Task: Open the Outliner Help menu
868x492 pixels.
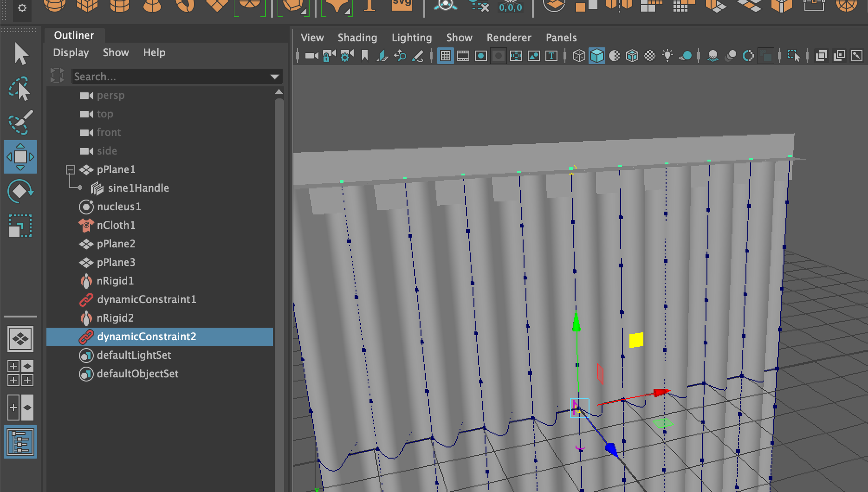Action: (154, 53)
